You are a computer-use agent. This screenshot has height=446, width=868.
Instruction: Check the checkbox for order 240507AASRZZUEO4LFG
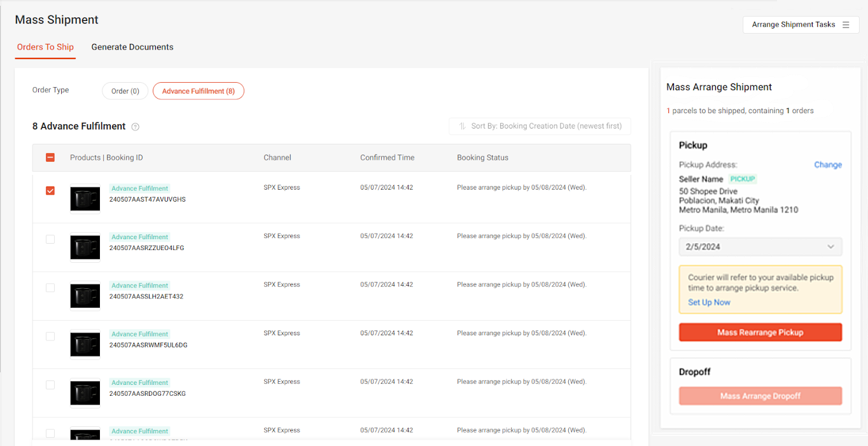(x=50, y=239)
